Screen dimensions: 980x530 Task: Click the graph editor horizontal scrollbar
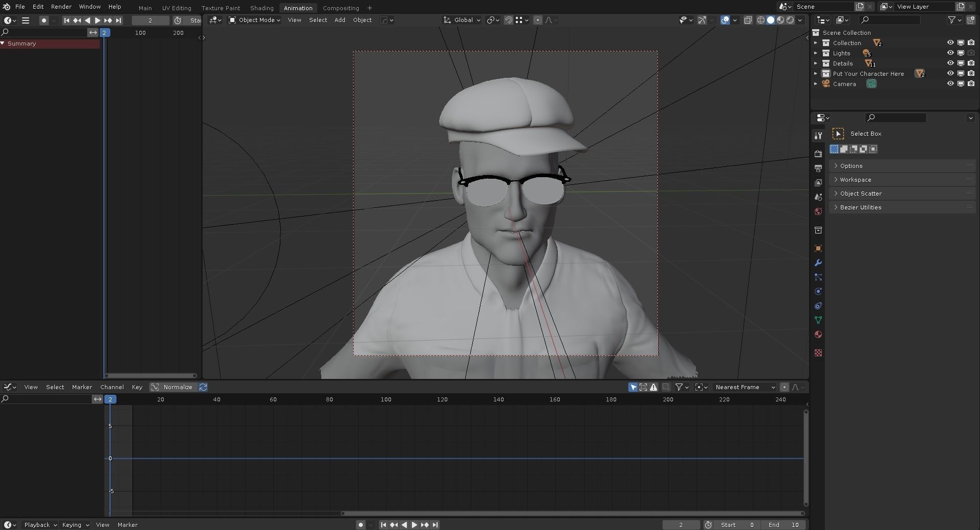coord(573,513)
